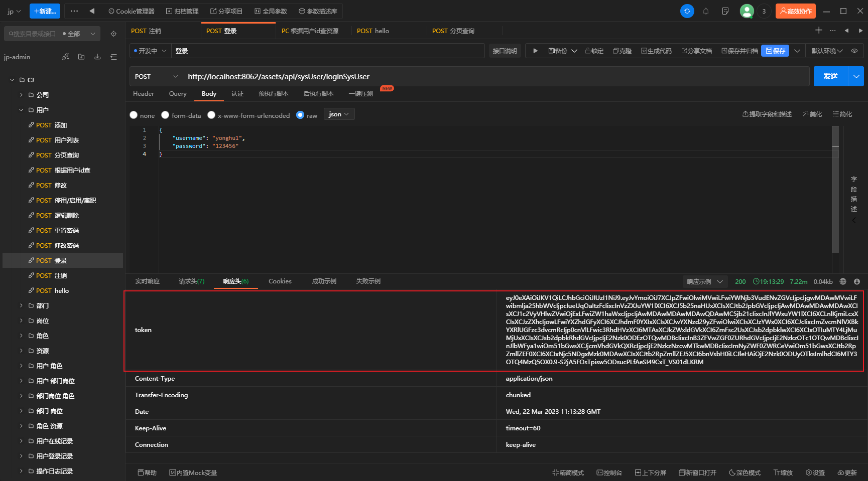Click the new folder icon for jp-admin
The height and width of the screenshot is (481, 868).
81,57
